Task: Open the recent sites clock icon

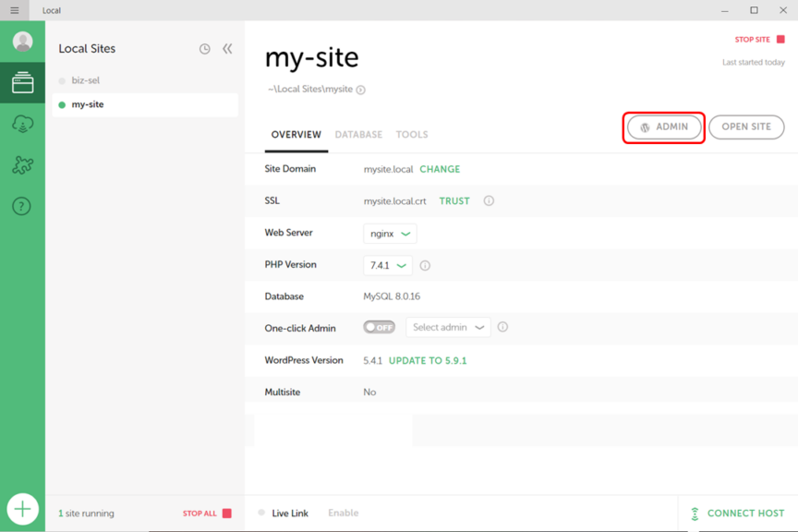Action: click(205, 49)
